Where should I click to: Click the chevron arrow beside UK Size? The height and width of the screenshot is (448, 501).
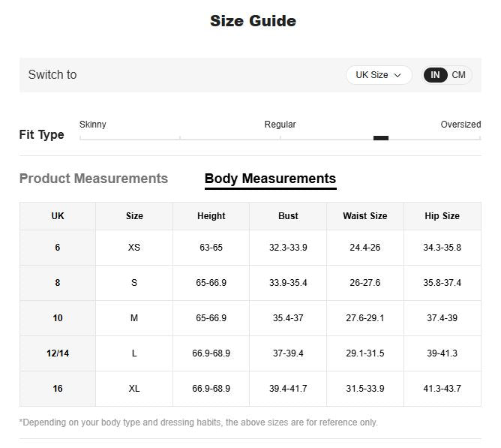pyautogui.click(x=397, y=75)
